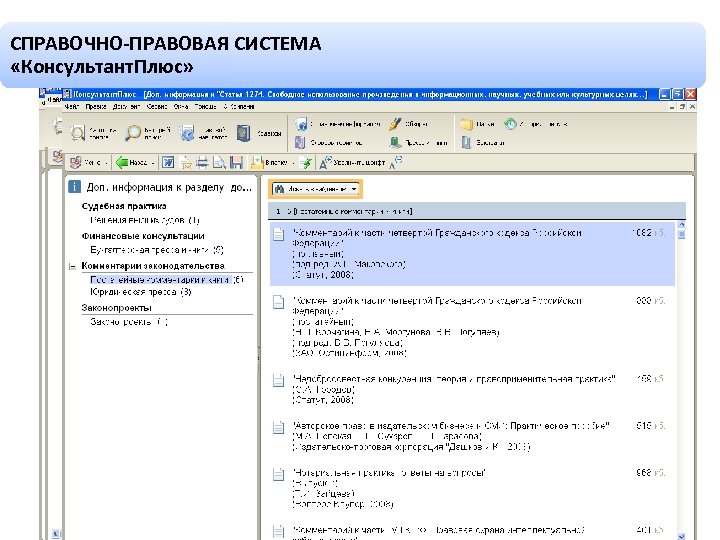
Task: Open the Сервис menu
Action: click(157, 107)
